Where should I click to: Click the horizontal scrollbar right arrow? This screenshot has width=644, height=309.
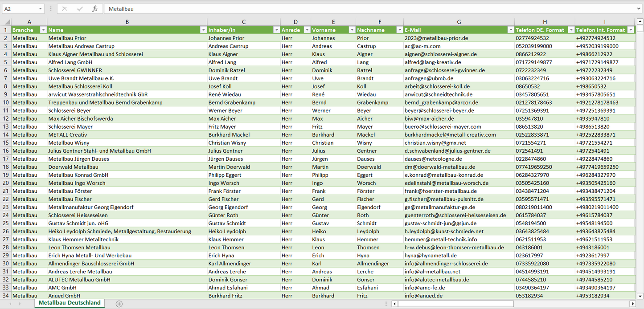[632, 304]
